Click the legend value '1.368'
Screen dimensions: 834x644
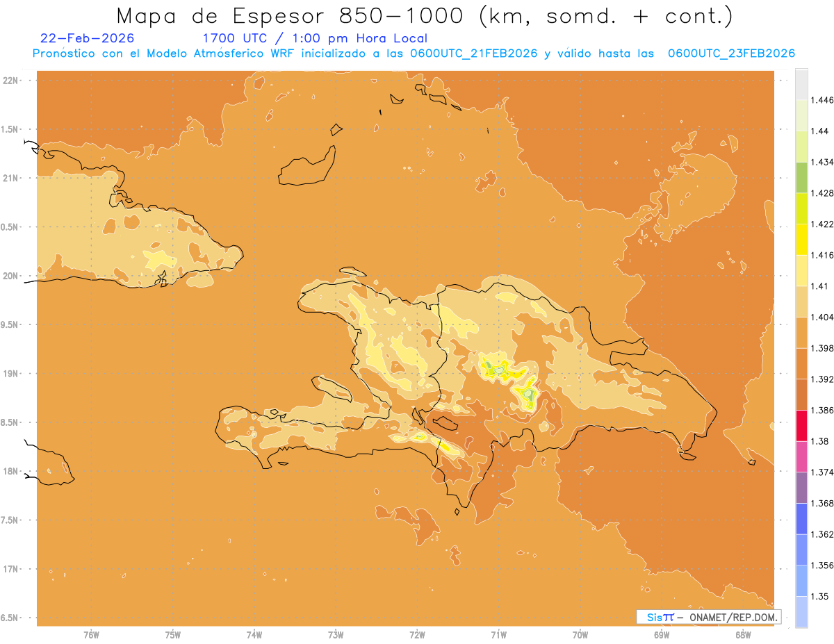[x=822, y=503]
